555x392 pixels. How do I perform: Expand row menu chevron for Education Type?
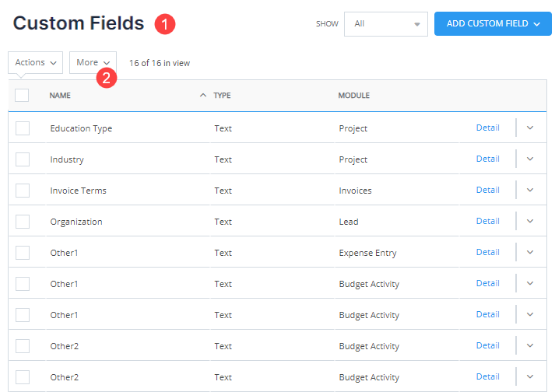(530, 128)
